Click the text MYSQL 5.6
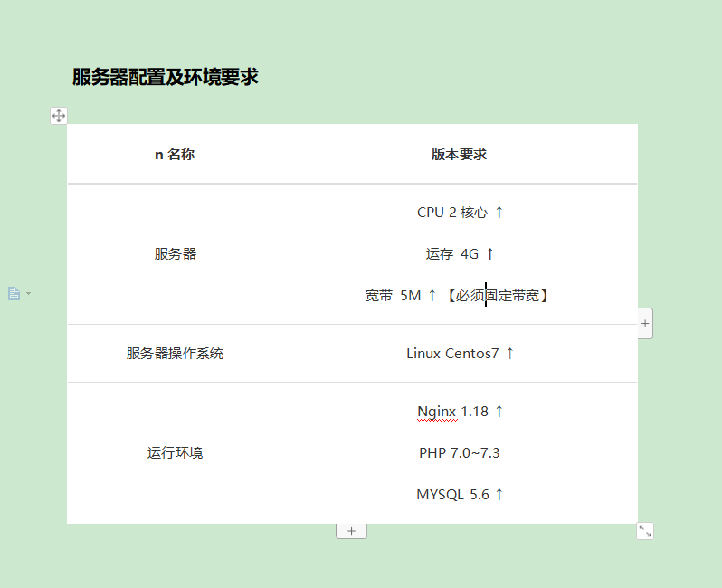This screenshot has width=722, height=588. coord(452,494)
